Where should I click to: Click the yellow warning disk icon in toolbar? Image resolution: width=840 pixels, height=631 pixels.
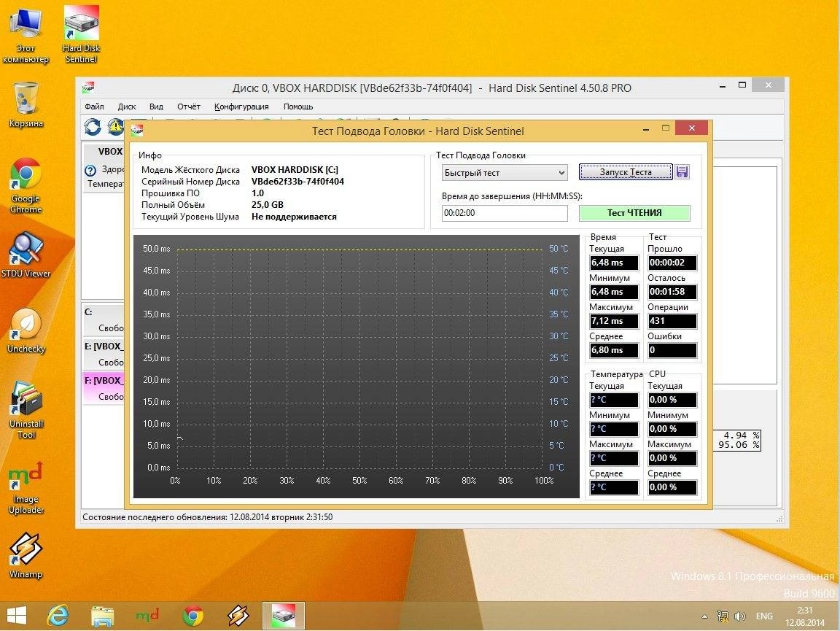click(x=115, y=127)
